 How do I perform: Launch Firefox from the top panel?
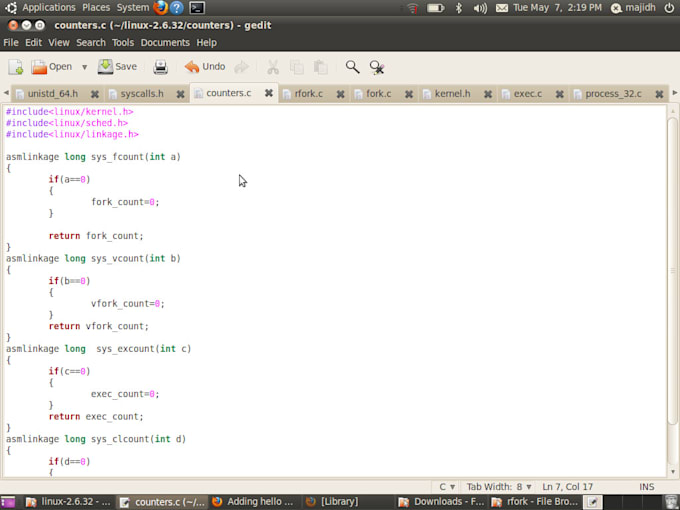161,7
